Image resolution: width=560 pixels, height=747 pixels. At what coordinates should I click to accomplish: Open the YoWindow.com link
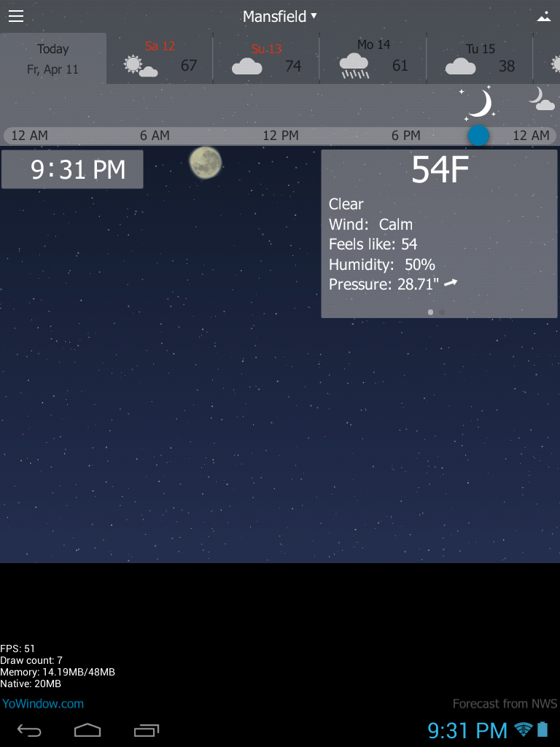click(43, 704)
